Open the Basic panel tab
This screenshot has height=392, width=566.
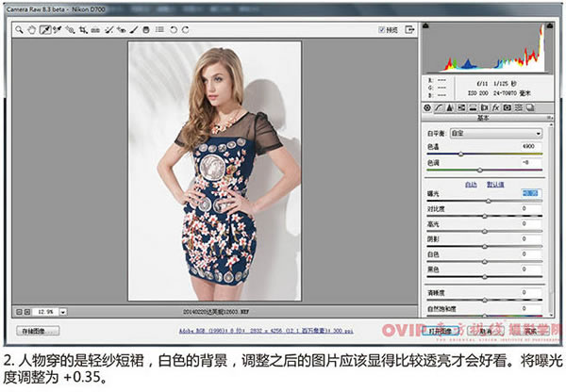coord(427,107)
